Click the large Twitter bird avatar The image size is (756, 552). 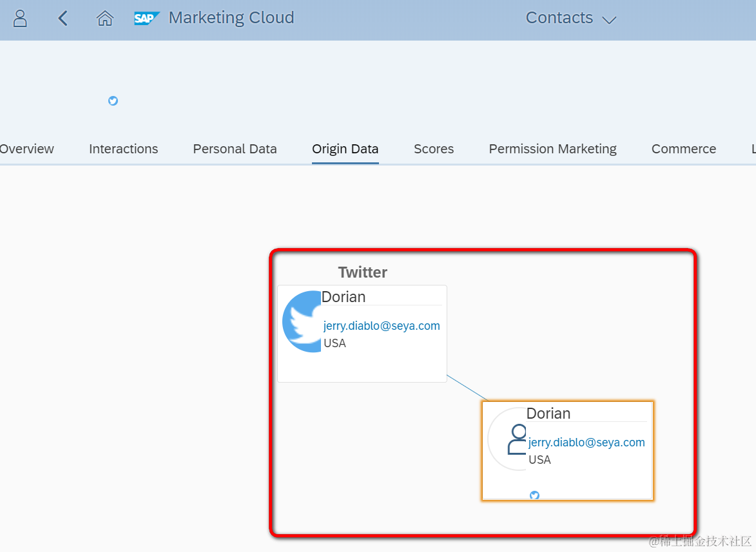tap(302, 321)
